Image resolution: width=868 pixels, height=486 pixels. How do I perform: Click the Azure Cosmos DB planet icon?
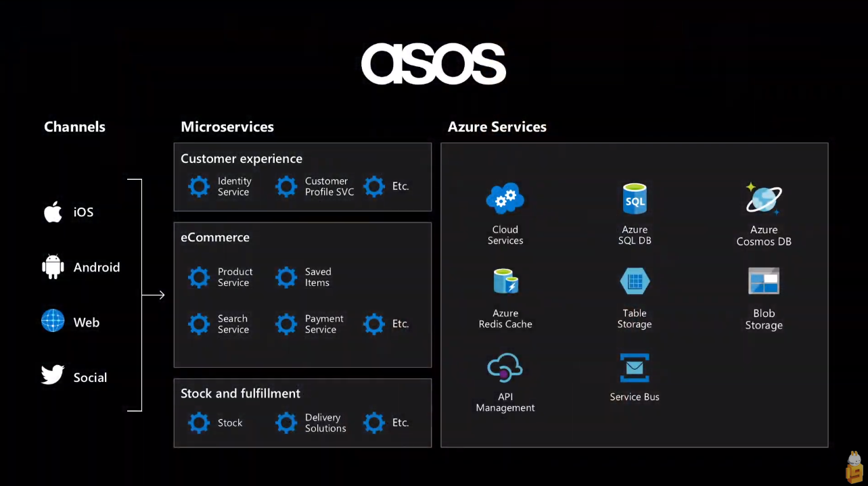pos(764,199)
